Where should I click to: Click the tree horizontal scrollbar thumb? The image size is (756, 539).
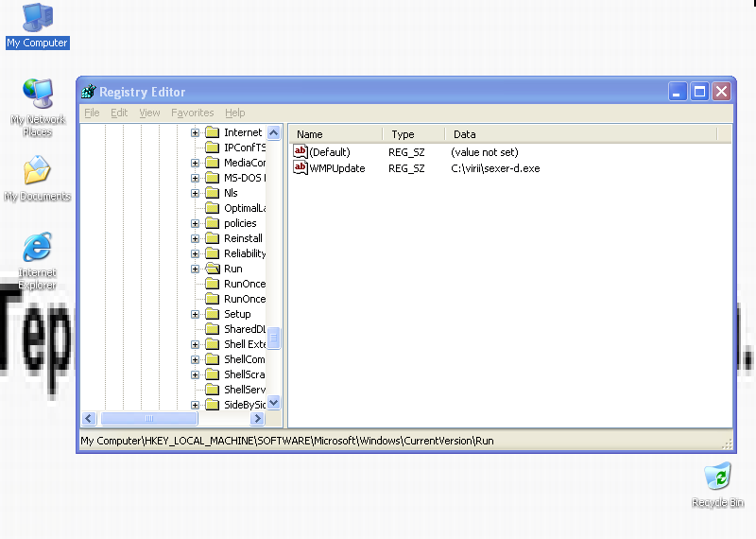pyautogui.click(x=149, y=418)
